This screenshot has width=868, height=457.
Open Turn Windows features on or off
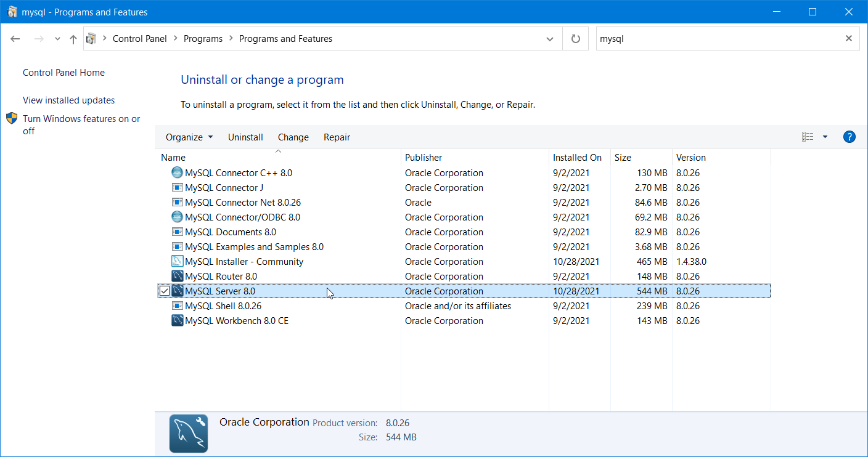pyautogui.click(x=81, y=125)
